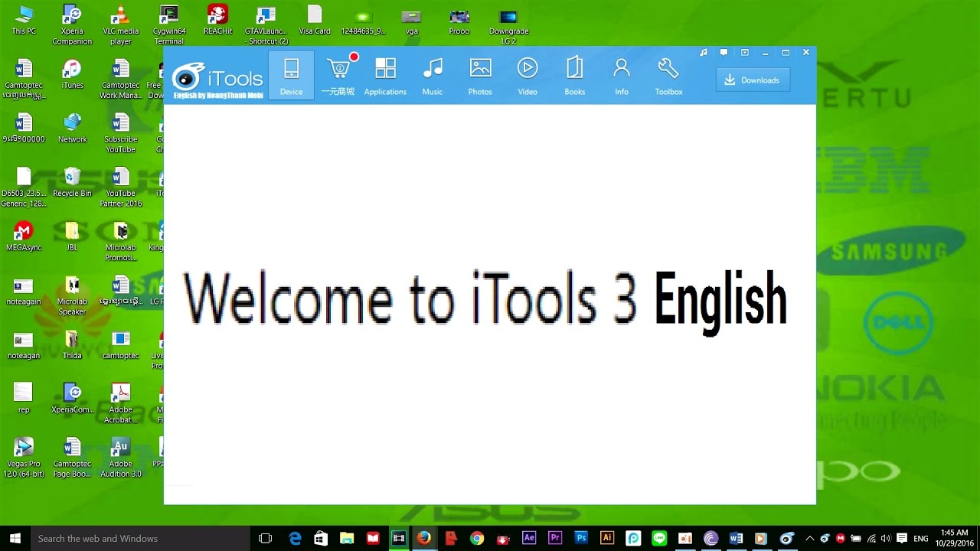
Task: Select Thida desktop icon
Action: pos(72,345)
